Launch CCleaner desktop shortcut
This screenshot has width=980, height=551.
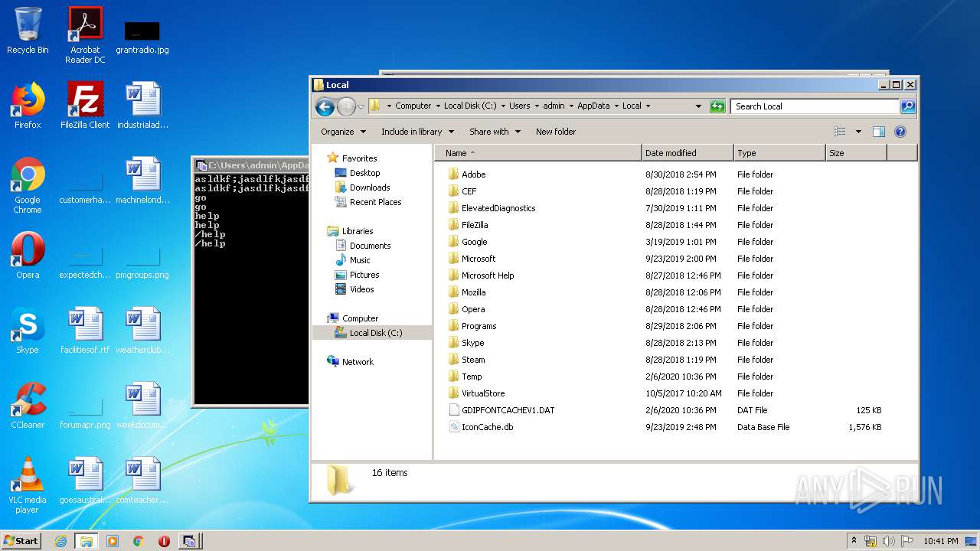coord(28,406)
